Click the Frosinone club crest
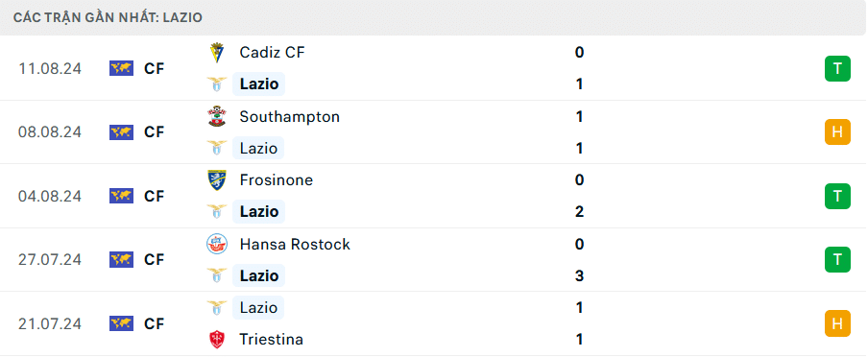The width and height of the screenshot is (868, 357). coord(216,180)
